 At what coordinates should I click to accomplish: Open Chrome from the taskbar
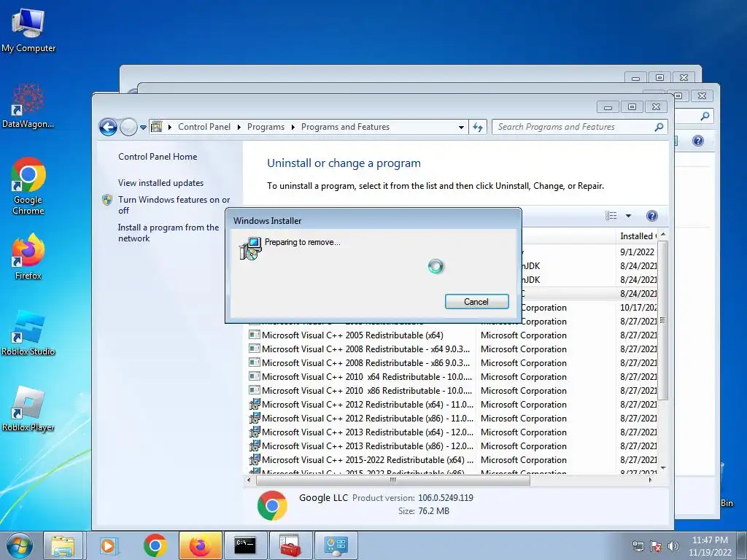coord(155,545)
